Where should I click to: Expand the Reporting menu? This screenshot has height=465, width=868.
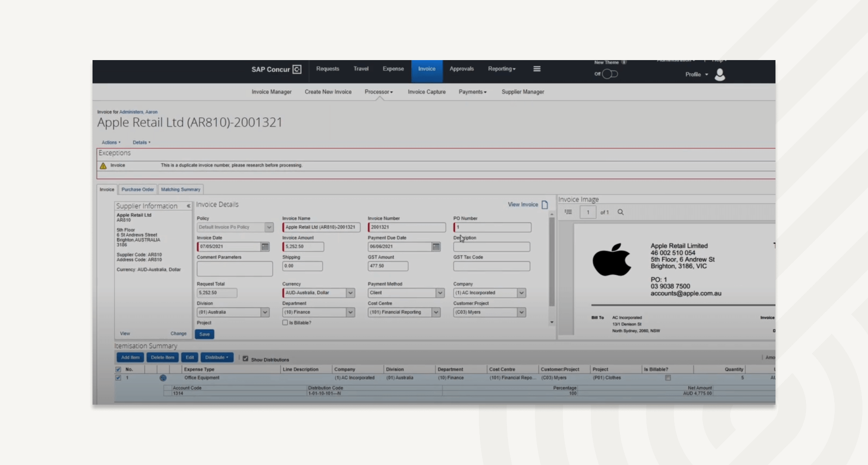[x=502, y=69]
